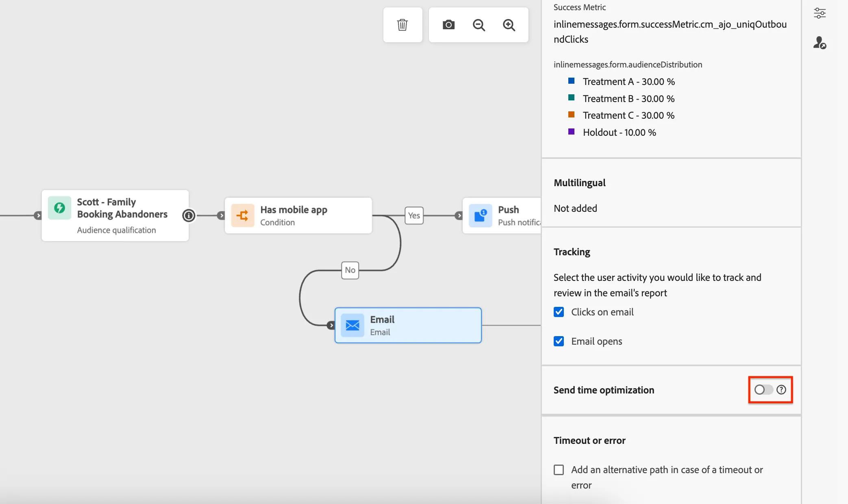This screenshot has width=848, height=504.
Task: Select the Has mobile app condition node
Action: 298,215
